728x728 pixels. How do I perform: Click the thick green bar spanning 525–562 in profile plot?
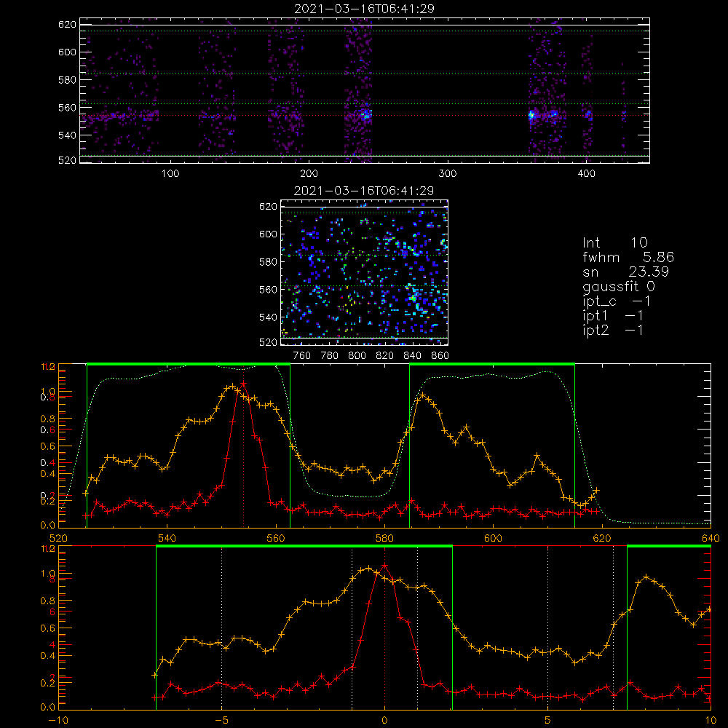coord(189,364)
